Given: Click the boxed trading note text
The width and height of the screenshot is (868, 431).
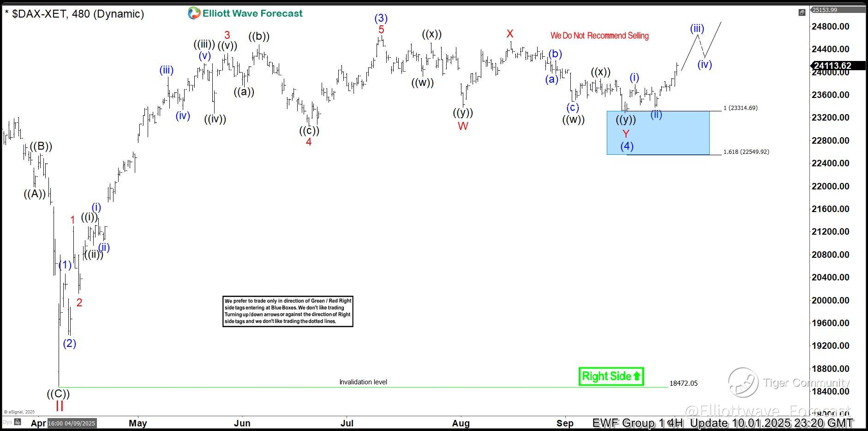Looking at the screenshot, I should (x=288, y=311).
